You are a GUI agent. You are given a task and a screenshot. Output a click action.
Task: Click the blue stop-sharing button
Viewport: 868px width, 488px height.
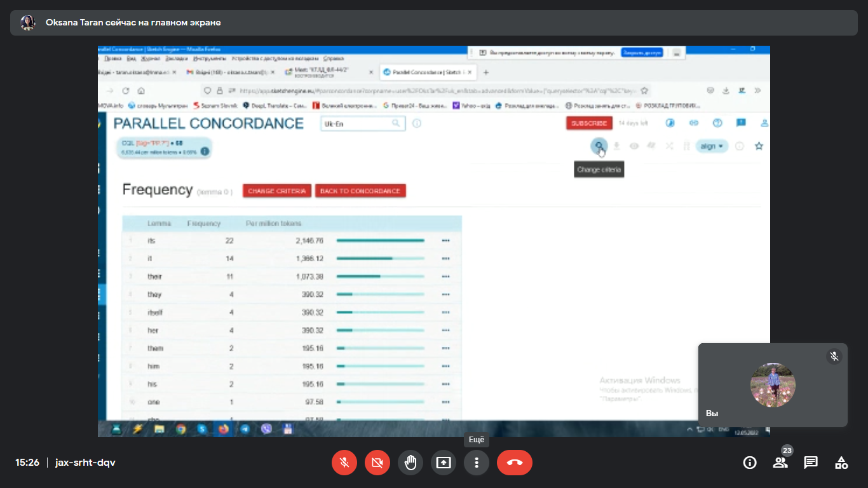pos(642,53)
